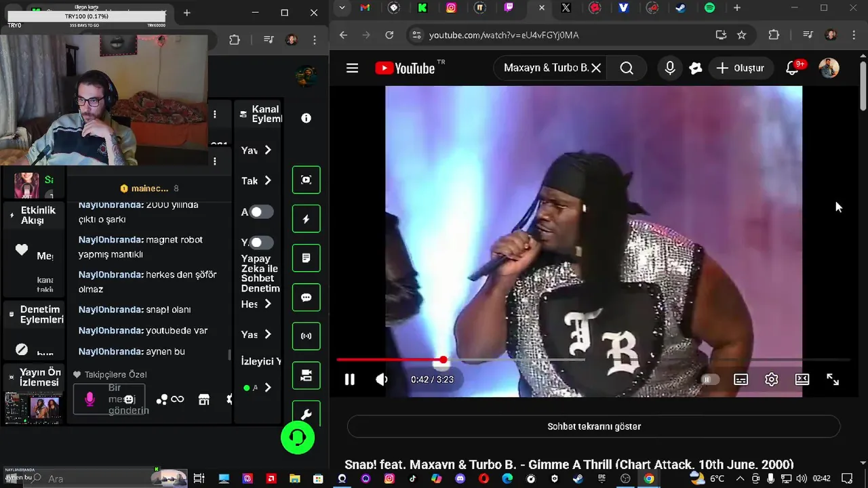Switch to the Kick browser tab

pos(422,8)
